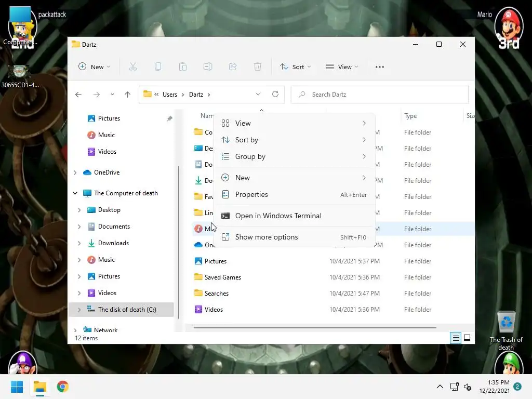Select Network in navigation pane
Viewport: 532px width, 399px height.
(105, 330)
